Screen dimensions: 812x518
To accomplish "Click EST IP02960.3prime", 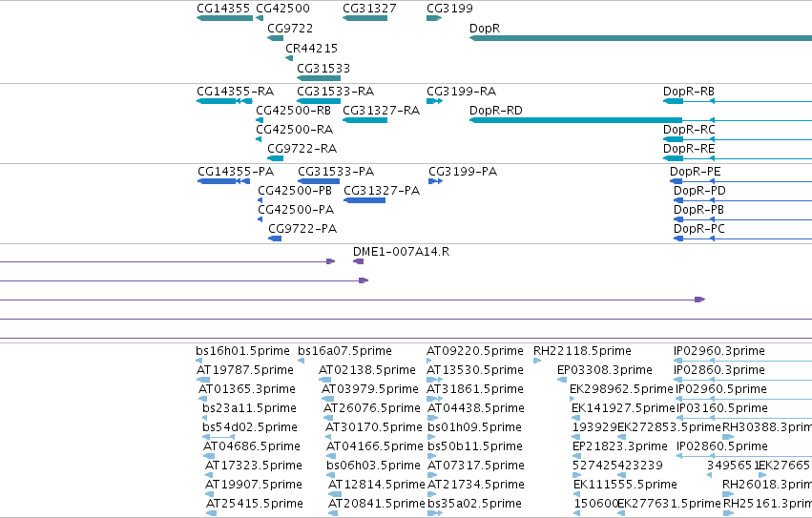I will point(742,361).
